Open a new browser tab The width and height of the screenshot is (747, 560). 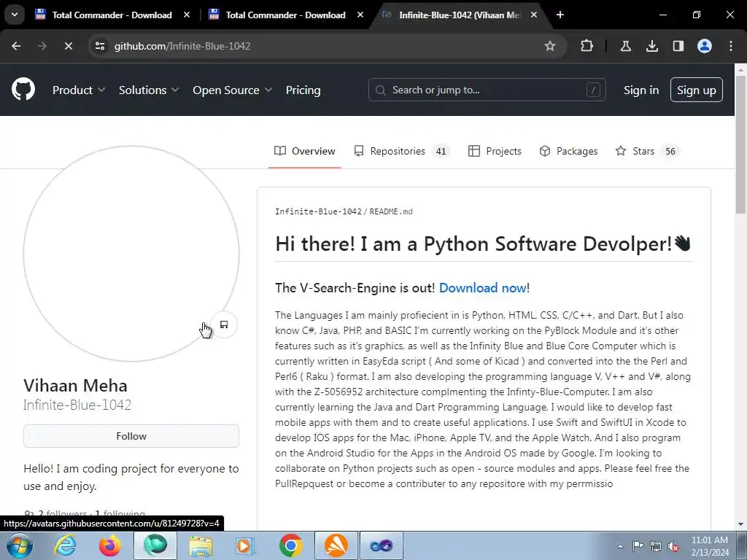(560, 15)
